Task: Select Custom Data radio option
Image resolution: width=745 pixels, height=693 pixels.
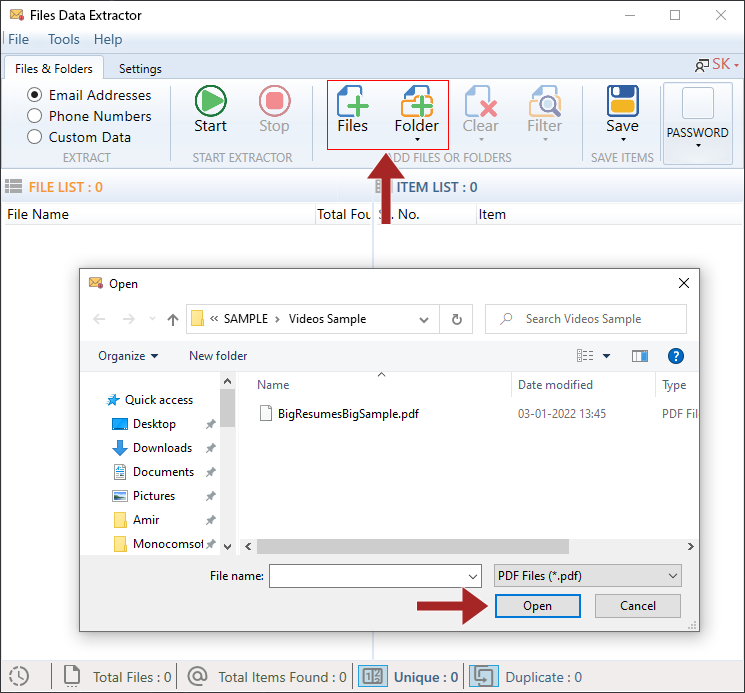Action: click(x=34, y=137)
